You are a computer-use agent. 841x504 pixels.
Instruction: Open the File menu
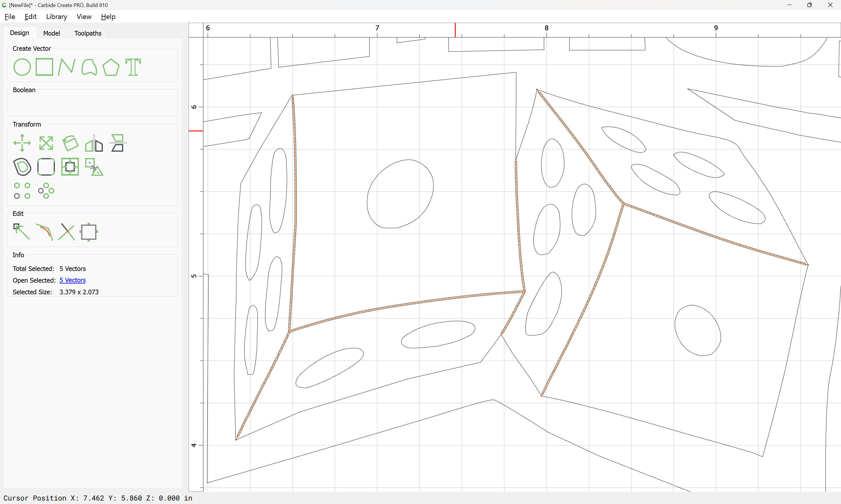(10, 17)
